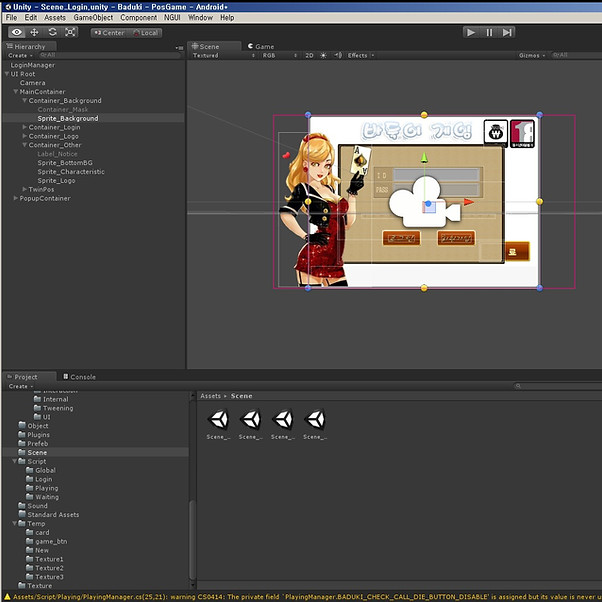
Task: Select the Rotate tool
Action: tap(53, 32)
